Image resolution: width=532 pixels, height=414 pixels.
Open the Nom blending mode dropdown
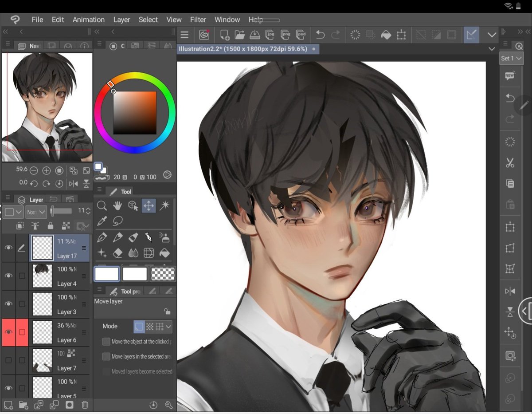36,212
